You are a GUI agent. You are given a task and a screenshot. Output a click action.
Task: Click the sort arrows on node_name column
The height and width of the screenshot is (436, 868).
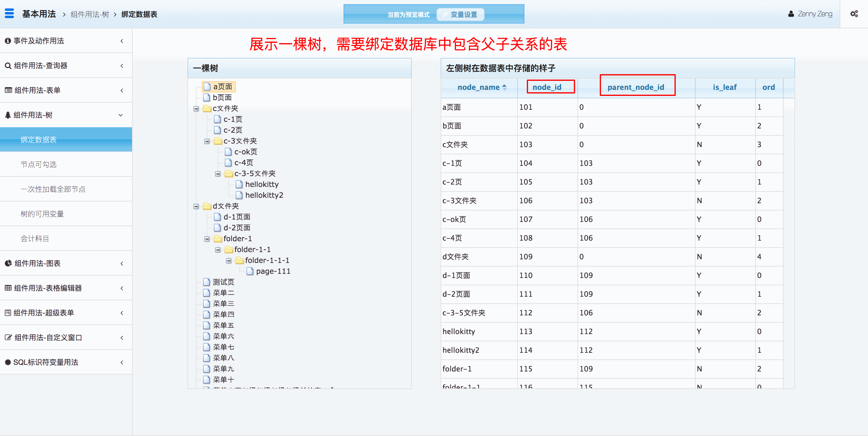(504, 87)
